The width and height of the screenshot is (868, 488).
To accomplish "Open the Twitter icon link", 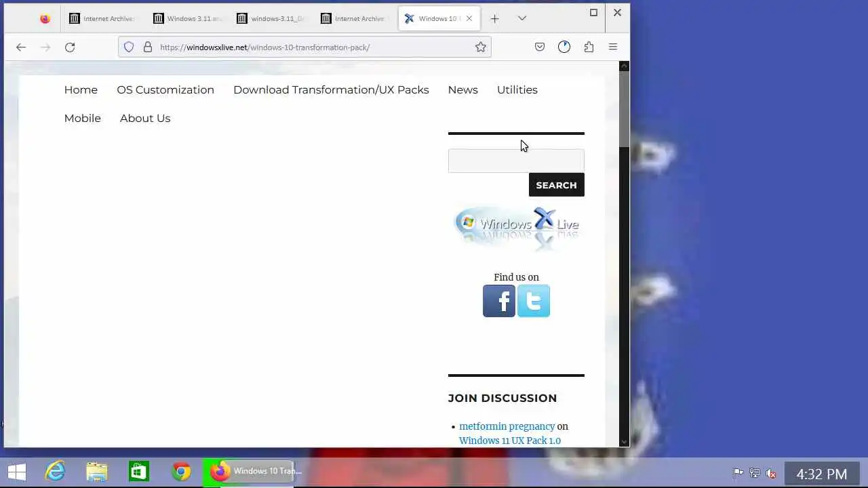I will [534, 301].
